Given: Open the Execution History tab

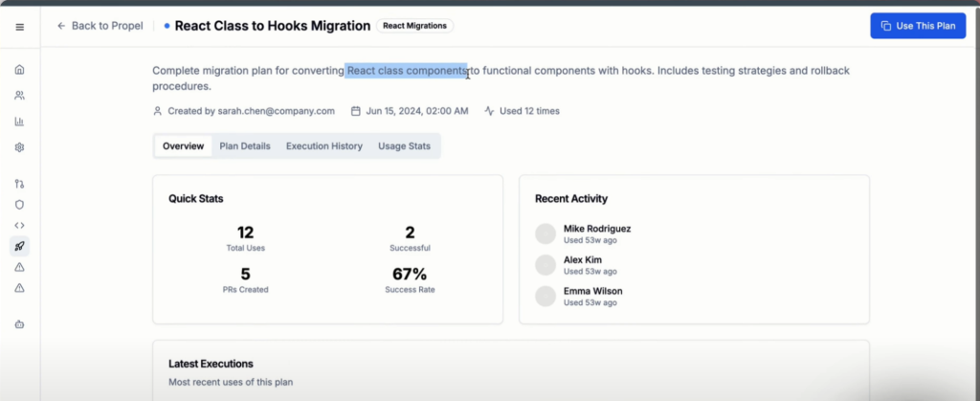Looking at the screenshot, I should click(x=323, y=146).
